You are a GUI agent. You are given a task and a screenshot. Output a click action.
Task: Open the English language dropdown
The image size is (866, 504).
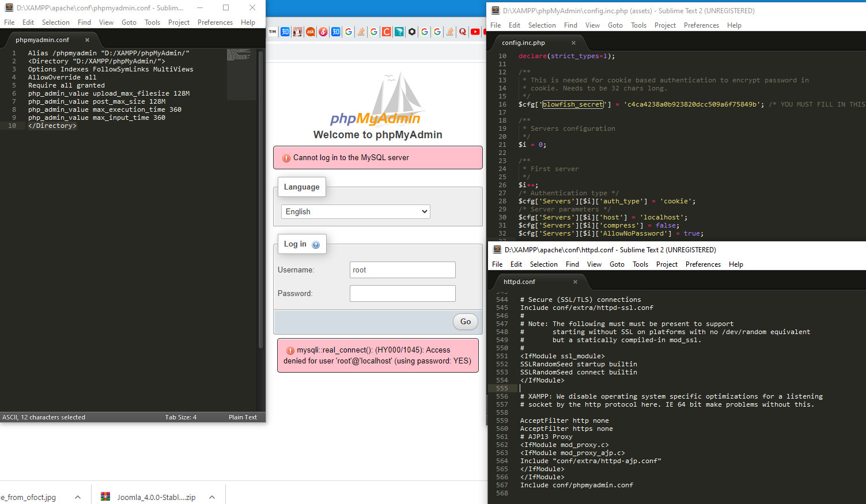355,211
